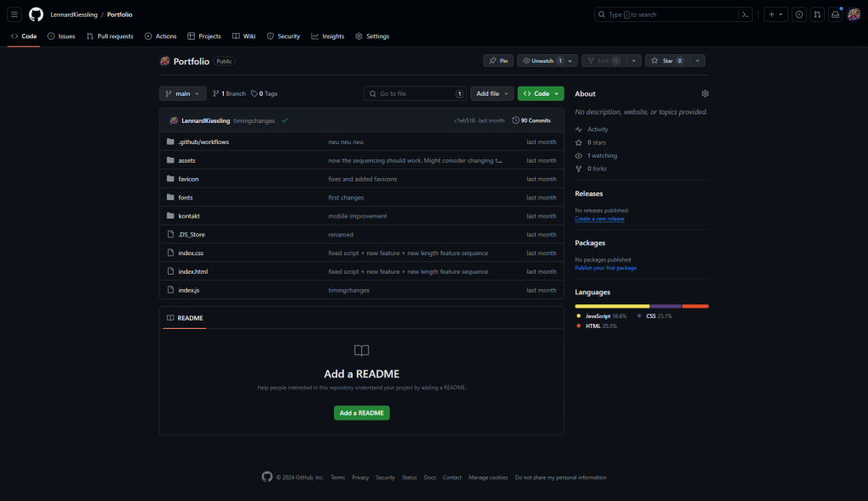Expand the Fork options dropdown arrow

(634, 61)
